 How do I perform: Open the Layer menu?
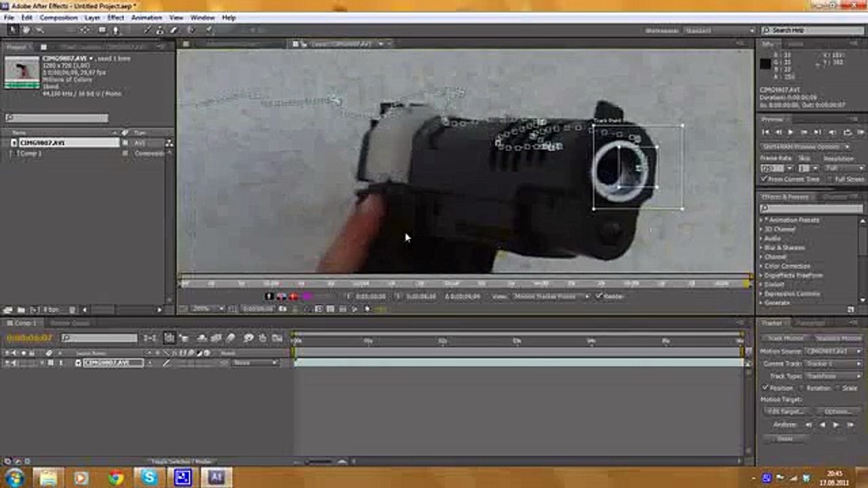(x=93, y=18)
